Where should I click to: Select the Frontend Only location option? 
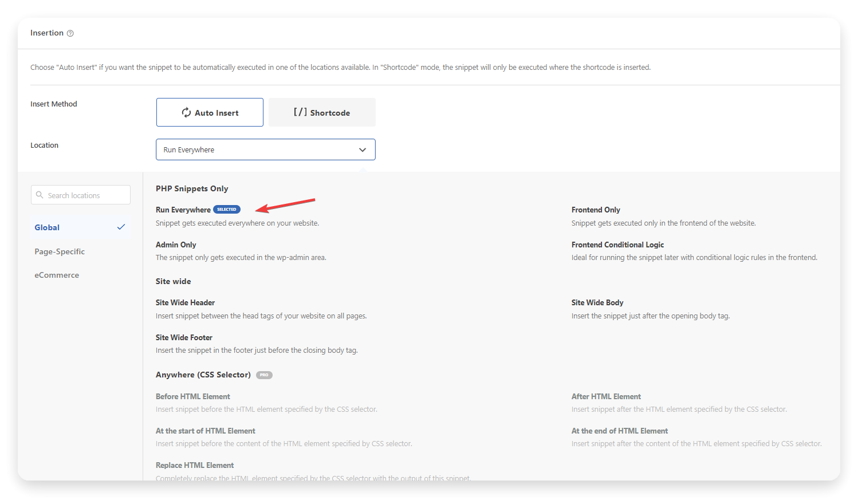click(596, 210)
